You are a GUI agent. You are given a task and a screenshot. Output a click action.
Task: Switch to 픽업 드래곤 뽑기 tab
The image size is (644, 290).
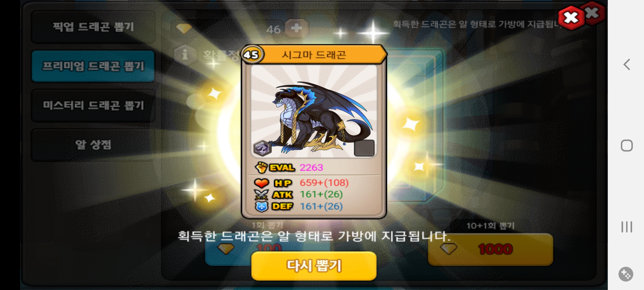(x=93, y=27)
